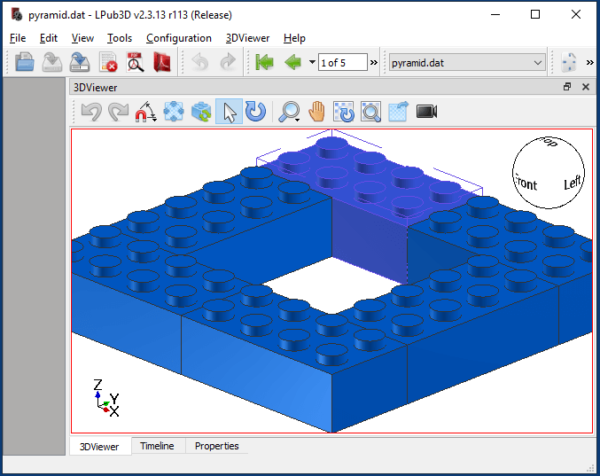
Task: Open the page navigation dropdown arrow
Action: click(x=312, y=62)
